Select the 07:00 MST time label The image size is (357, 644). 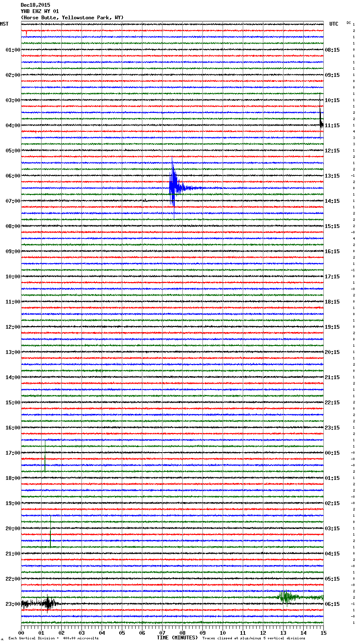click(13, 201)
